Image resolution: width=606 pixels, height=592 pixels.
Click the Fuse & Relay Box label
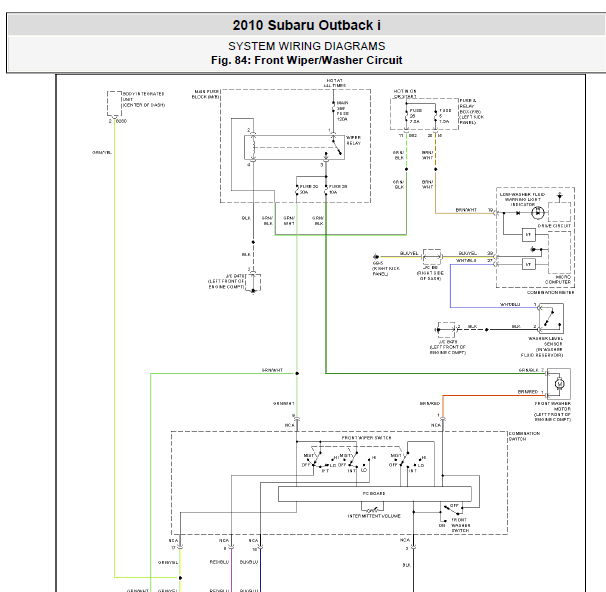pos(472,111)
